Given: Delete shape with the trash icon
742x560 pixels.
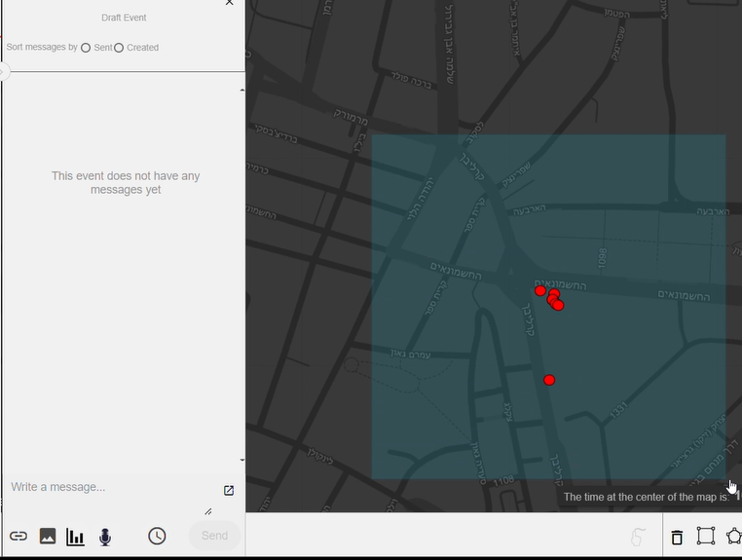Looking at the screenshot, I should coord(677,537).
